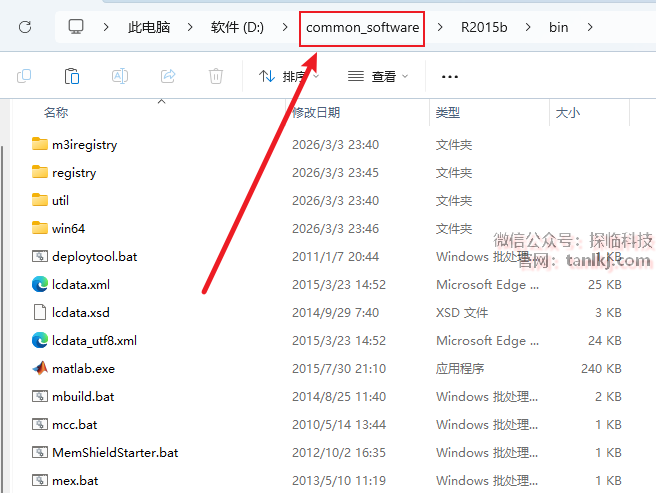The width and height of the screenshot is (656, 493).
Task: Expand chevron after R2015b in breadcrumb
Action: pos(528,27)
